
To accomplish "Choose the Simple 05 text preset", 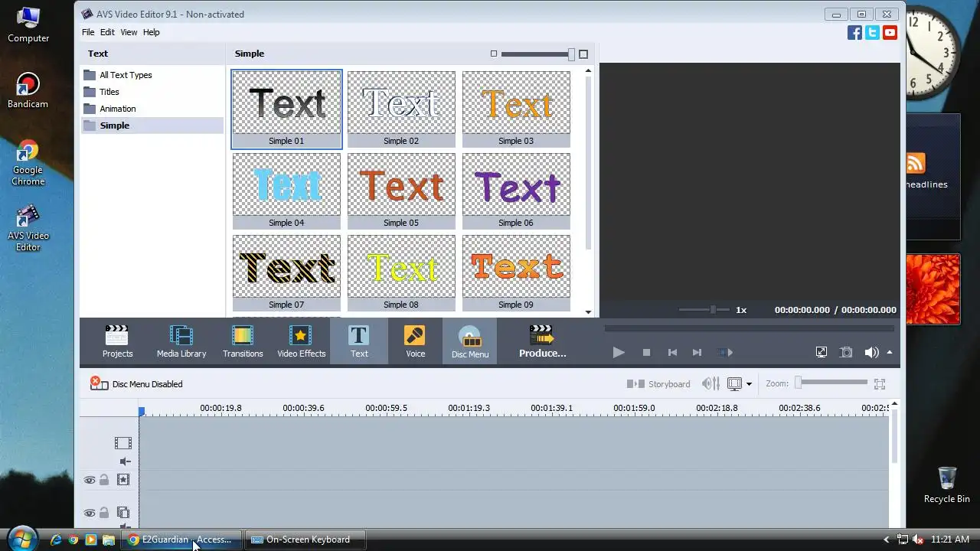I will tap(401, 191).
